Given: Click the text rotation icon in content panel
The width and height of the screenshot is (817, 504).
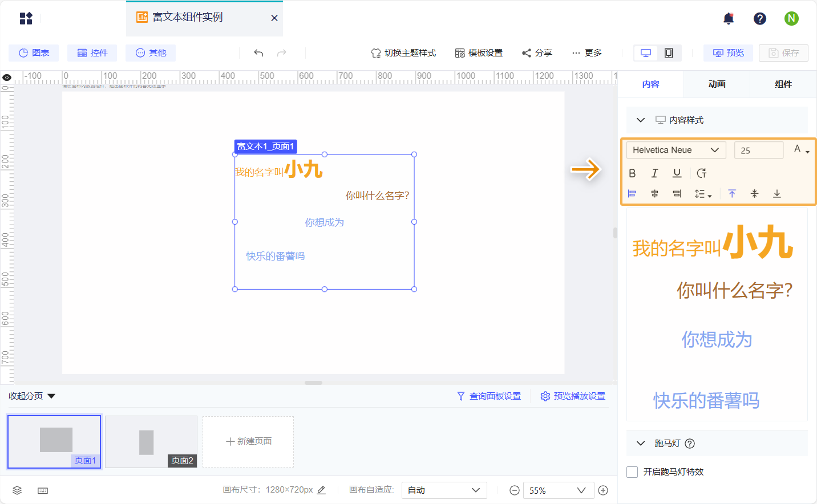Looking at the screenshot, I should click(x=702, y=173).
